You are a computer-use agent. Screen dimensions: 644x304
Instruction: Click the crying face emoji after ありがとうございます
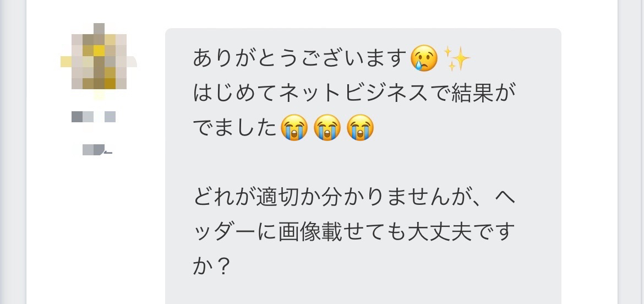click(x=424, y=58)
